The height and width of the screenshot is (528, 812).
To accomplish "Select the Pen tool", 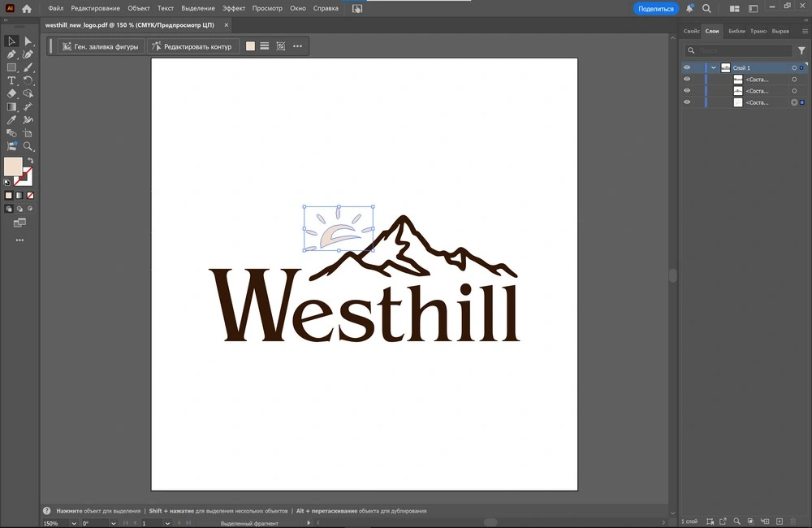I will click(12, 54).
